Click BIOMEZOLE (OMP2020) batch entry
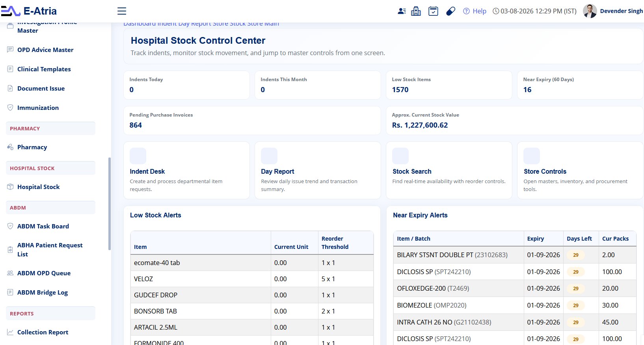The width and height of the screenshot is (644, 345). [432, 305]
